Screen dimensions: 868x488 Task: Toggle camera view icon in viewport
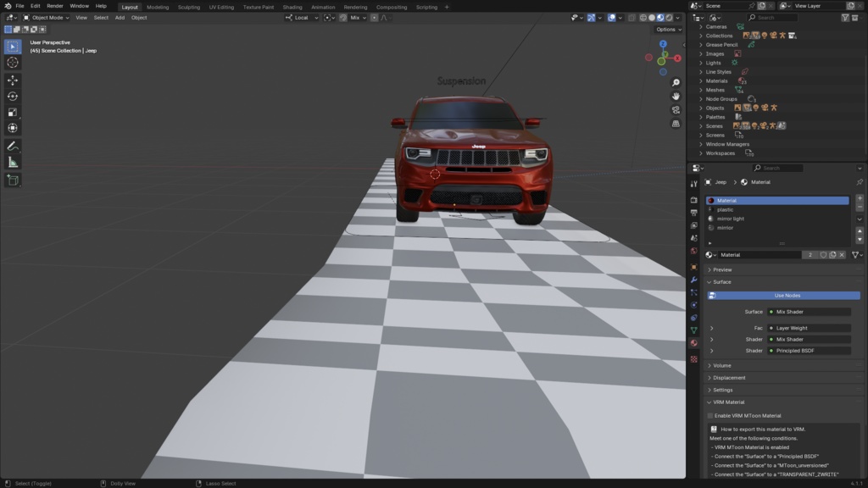tap(676, 110)
